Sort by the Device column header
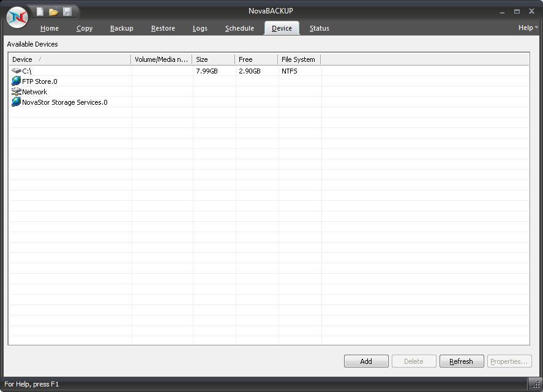543x392 pixels. pyautogui.click(x=70, y=59)
